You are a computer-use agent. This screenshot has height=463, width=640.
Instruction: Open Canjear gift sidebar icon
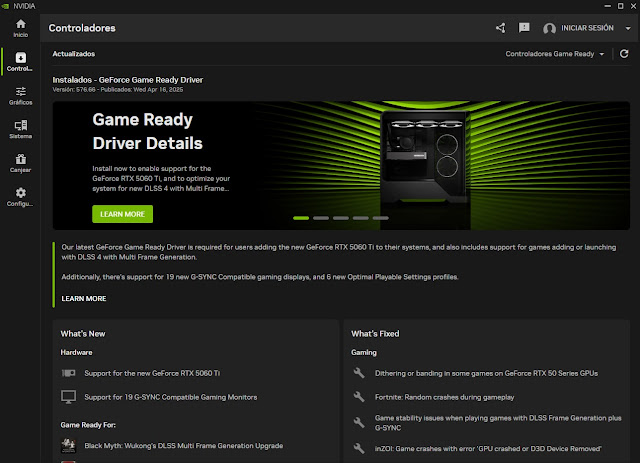click(x=20, y=159)
